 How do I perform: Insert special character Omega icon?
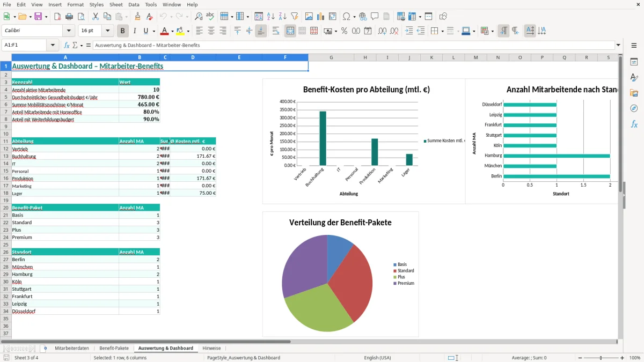pyautogui.click(x=346, y=17)
